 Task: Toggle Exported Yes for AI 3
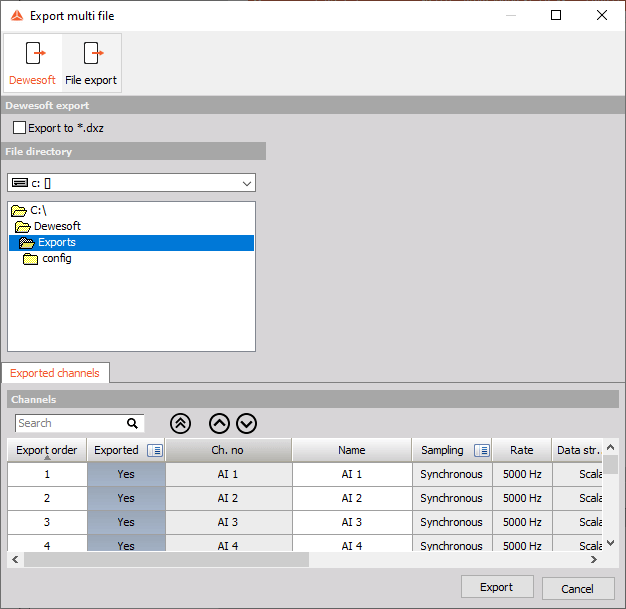pos(126,522)
